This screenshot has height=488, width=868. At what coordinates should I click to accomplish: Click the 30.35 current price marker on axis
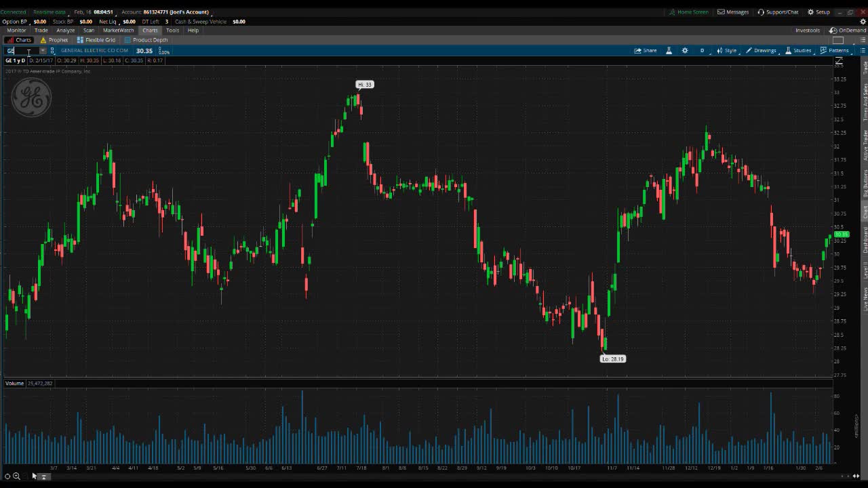[x=842, y=235]
